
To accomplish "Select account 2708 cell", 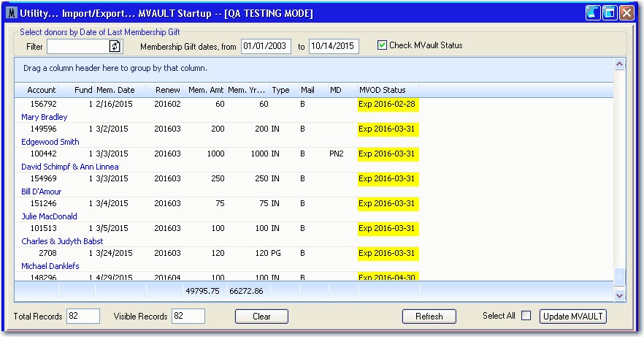I will [47, 253].
